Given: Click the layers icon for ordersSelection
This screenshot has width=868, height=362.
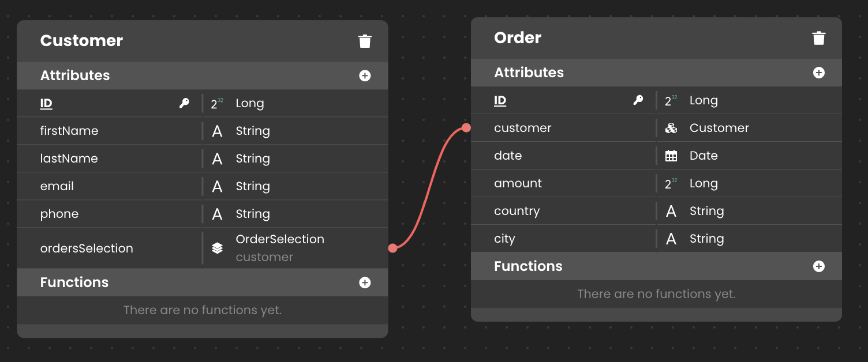Looking at the screenshot, I should click(x=217, y=248).
